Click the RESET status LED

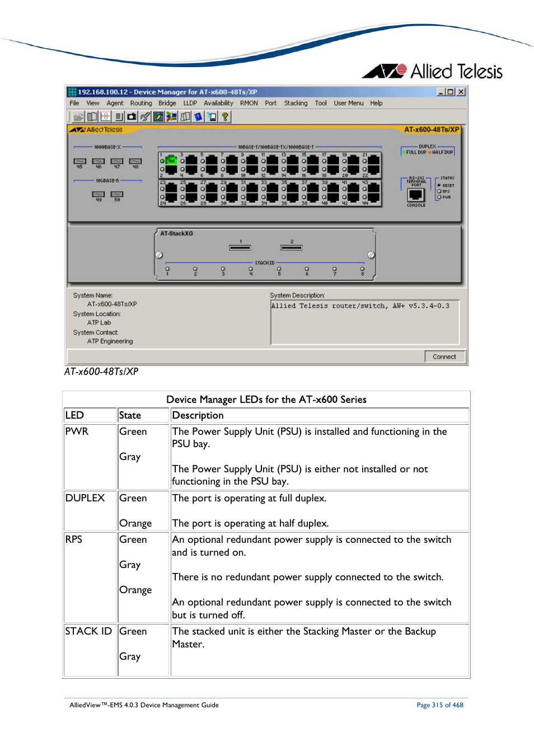[439, 185]
